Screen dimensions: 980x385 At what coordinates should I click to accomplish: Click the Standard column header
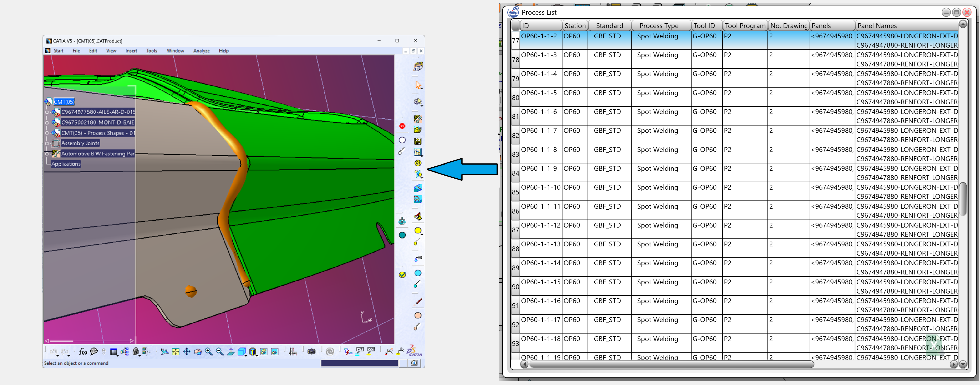610,26
